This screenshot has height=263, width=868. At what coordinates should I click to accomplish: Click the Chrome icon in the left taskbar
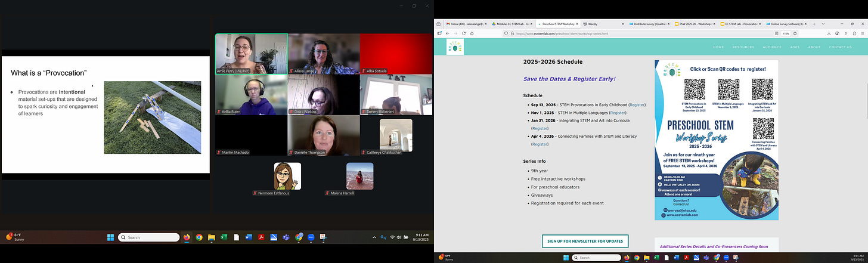pyautogui.click(x=199, y=237)
